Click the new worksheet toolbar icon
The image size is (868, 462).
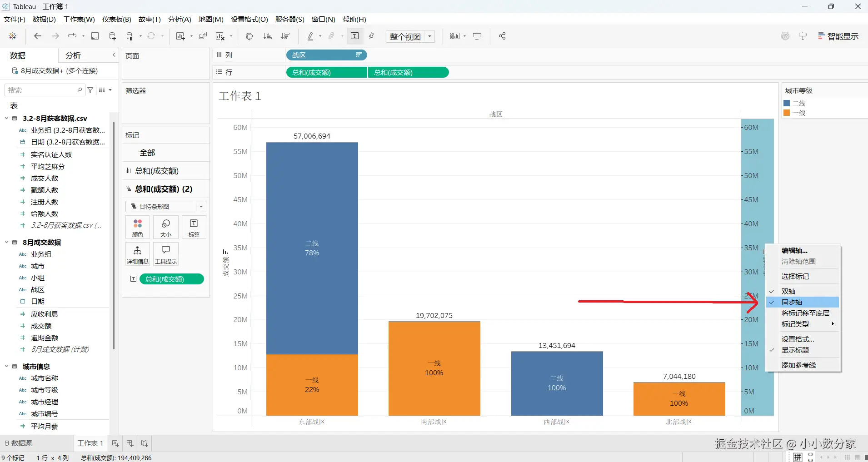click(x=181, y=36)
